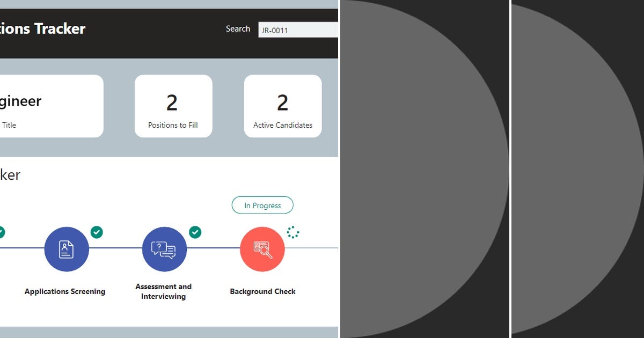Toggle the Background Check stage to complete
This screenshot has height=338, width=644.
tap(262, 249)
